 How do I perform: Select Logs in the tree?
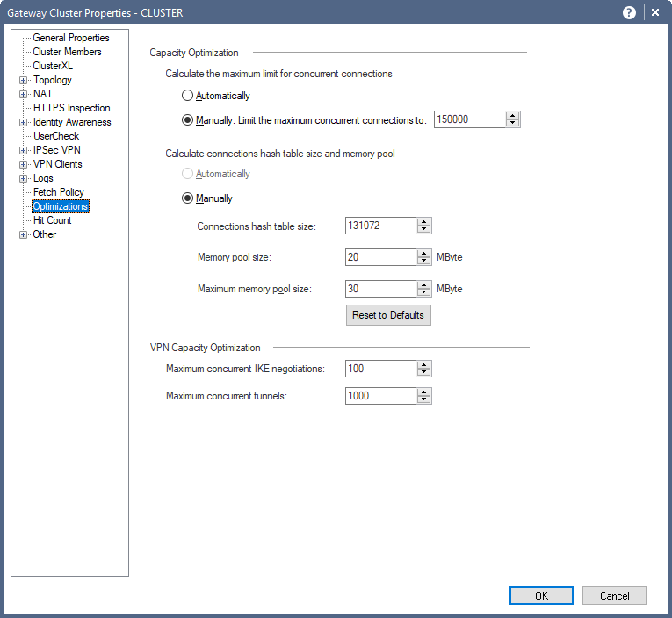coord(43,178)
